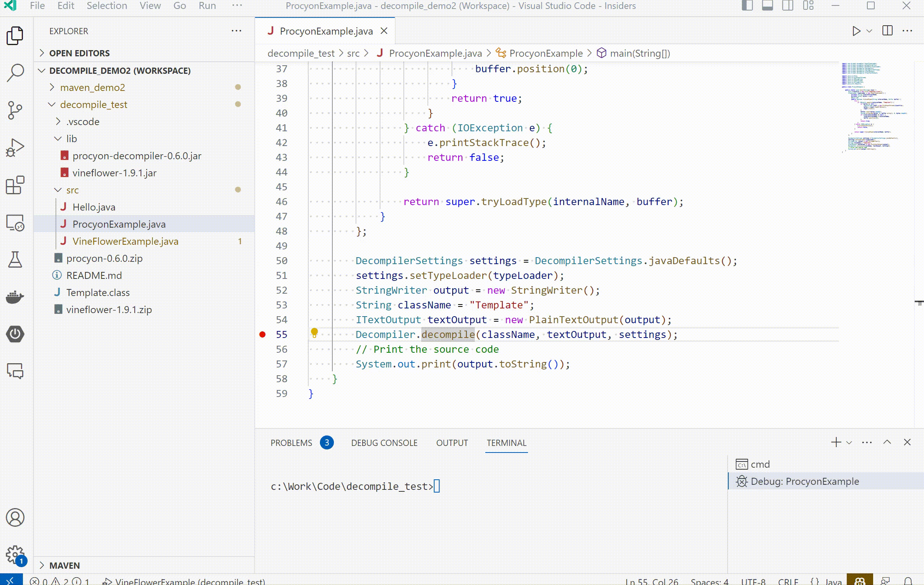Toggle primary side bar visibility
This screenshot has width=924, height=585.
point(747,6)
